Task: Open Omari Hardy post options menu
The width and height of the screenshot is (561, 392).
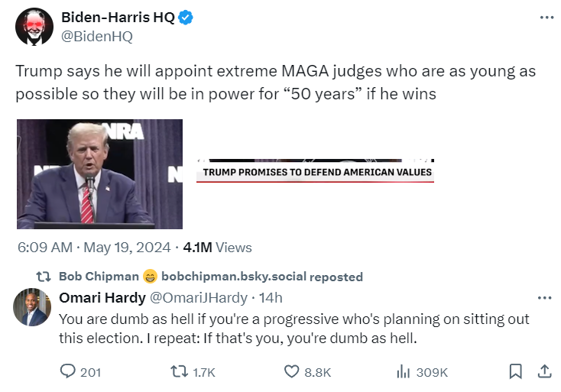Action: click(544, 298)
